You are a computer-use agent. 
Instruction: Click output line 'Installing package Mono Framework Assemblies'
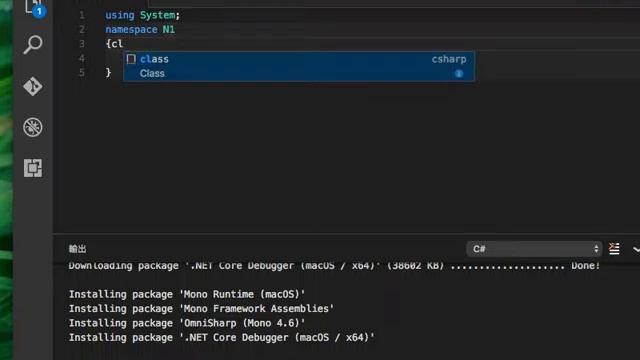(x=201, y=309)
